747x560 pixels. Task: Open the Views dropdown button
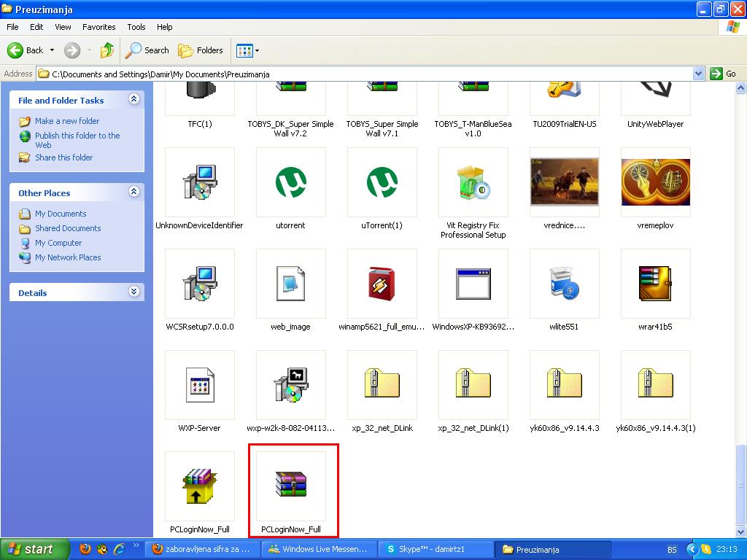pos(248,50)
